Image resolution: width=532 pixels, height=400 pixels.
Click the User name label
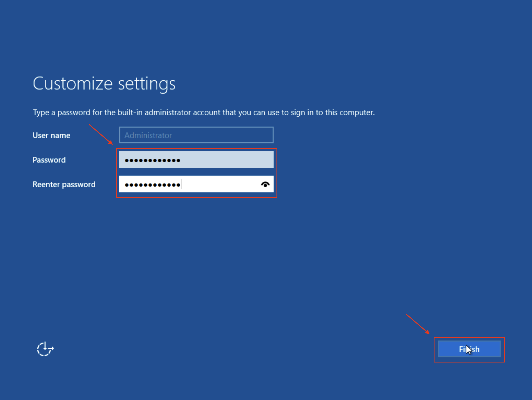[x=51, y=135]
